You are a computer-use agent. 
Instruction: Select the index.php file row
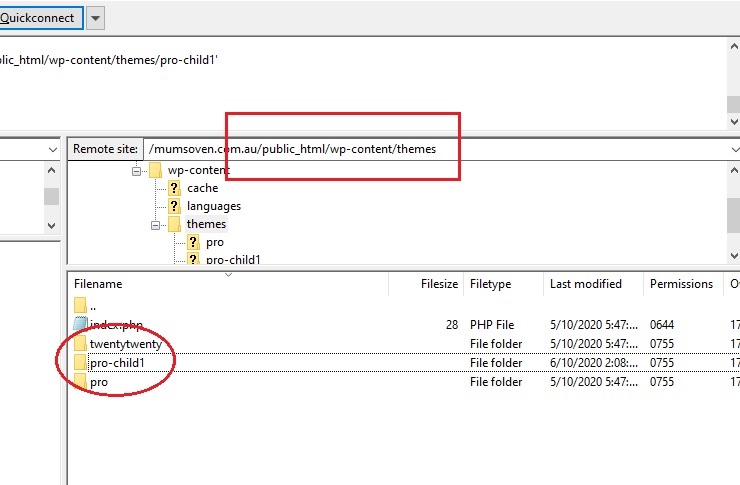(x=404, y=325)
